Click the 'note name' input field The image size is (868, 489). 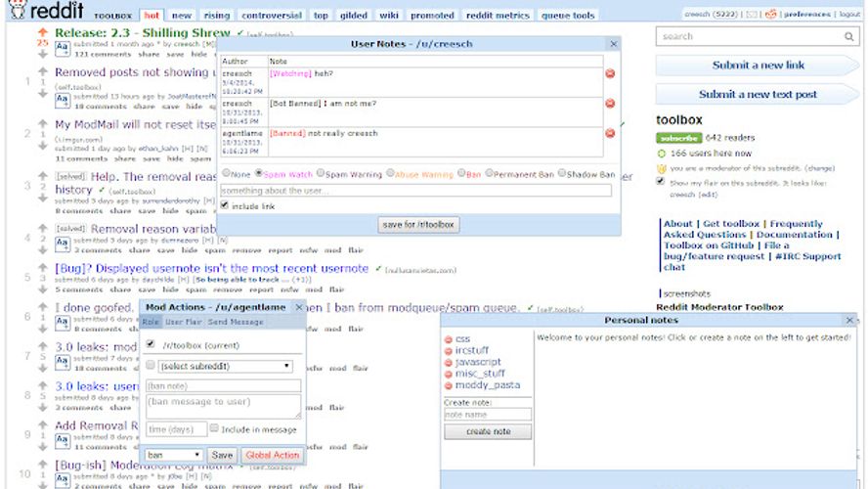pyautogui.click(x=488, y=415)
